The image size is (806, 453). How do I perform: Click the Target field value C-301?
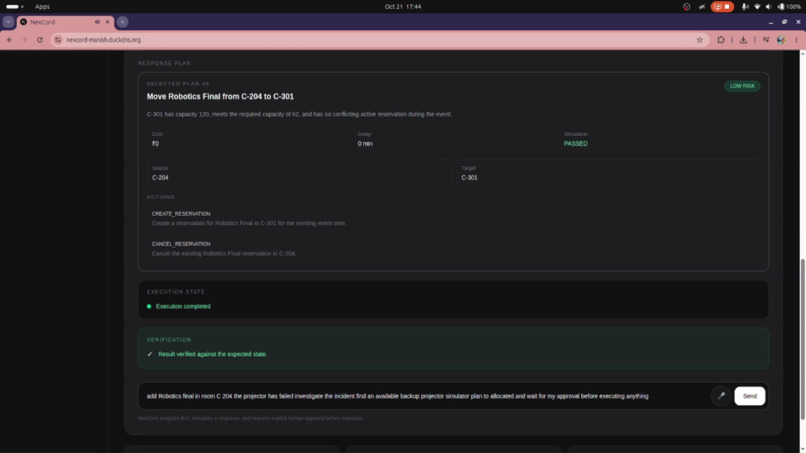(469, 177)
